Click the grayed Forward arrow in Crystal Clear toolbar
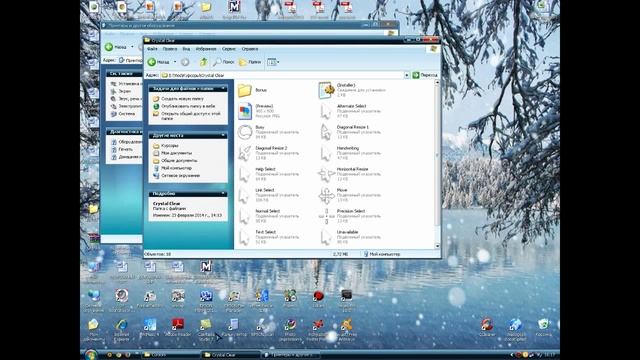This screenshot has height=360, width=640. [185, 62]
